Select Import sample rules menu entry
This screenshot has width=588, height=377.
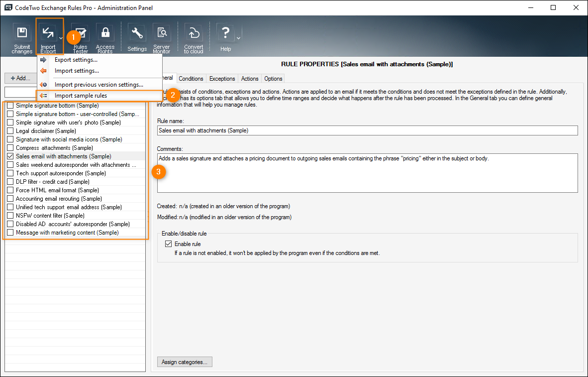100,96
